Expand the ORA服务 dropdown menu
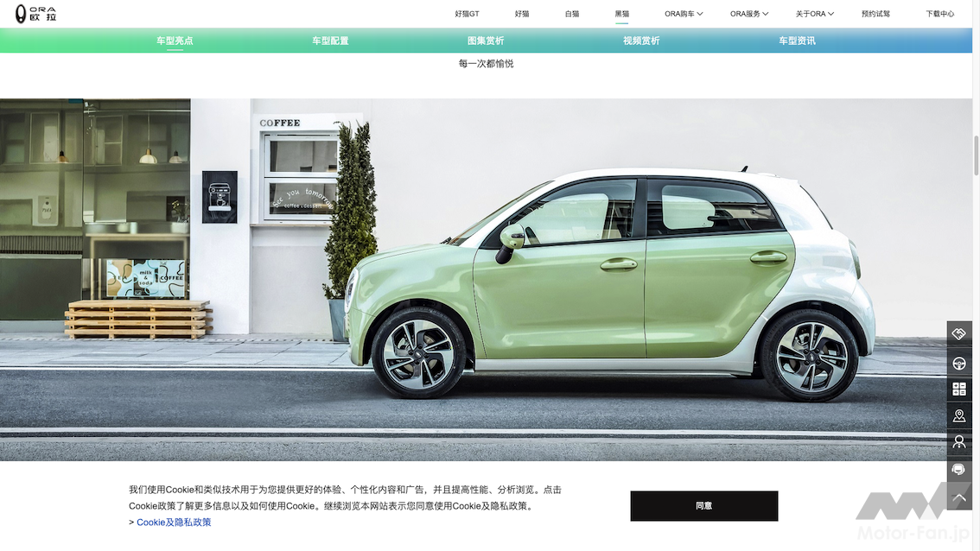 click(x=748, y=14)
